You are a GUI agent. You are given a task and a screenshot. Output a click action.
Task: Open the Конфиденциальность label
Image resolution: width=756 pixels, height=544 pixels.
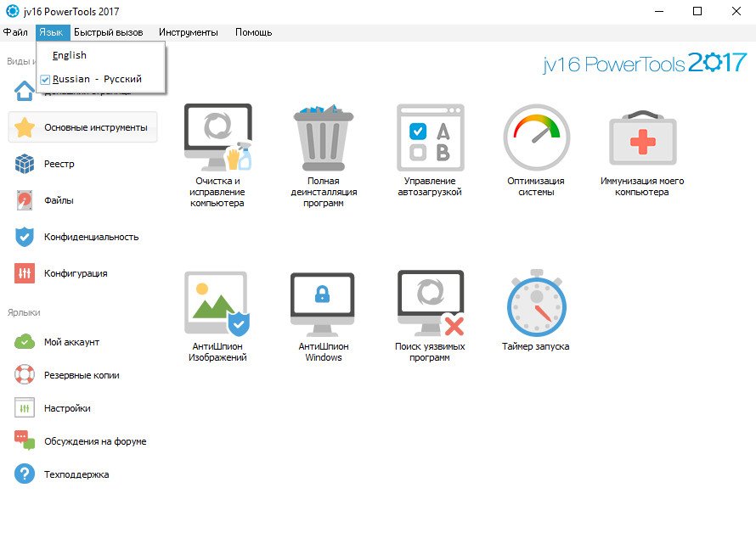(x=92, y=237)
